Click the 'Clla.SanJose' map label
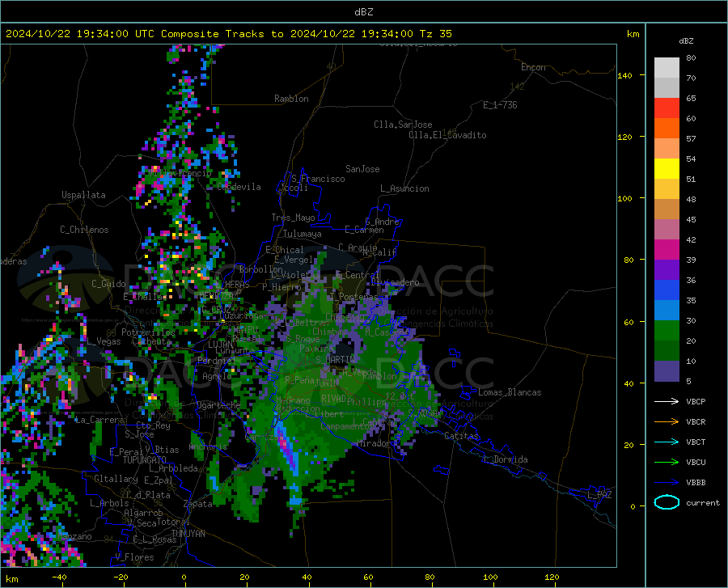 403,125
